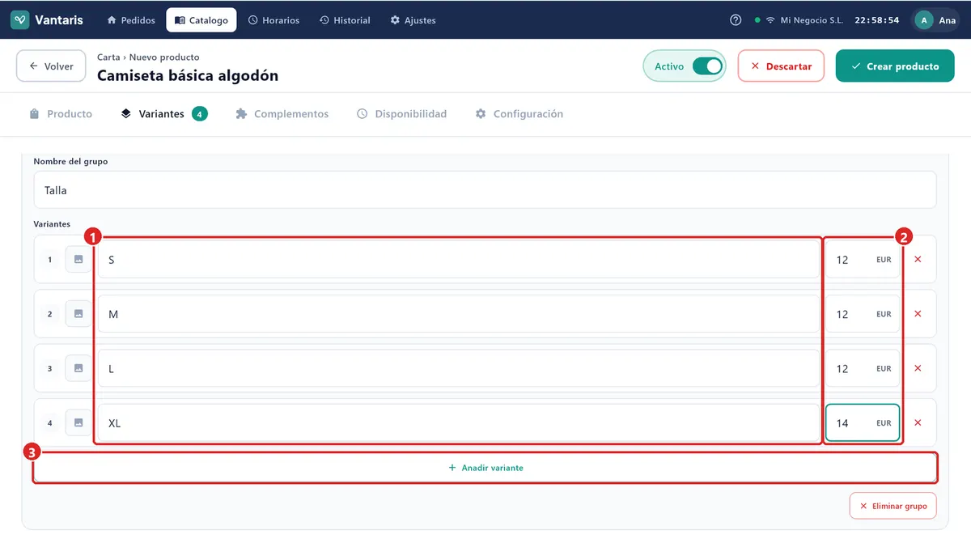Click the image icon for variant L
Viewport: 971px width, 560px height.
point(78,368)
